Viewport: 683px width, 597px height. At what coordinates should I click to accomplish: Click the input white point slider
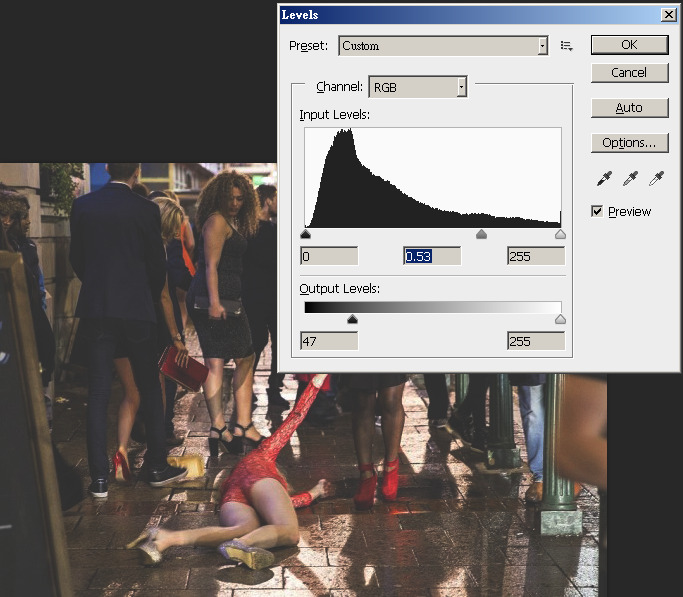click(561, 235)
